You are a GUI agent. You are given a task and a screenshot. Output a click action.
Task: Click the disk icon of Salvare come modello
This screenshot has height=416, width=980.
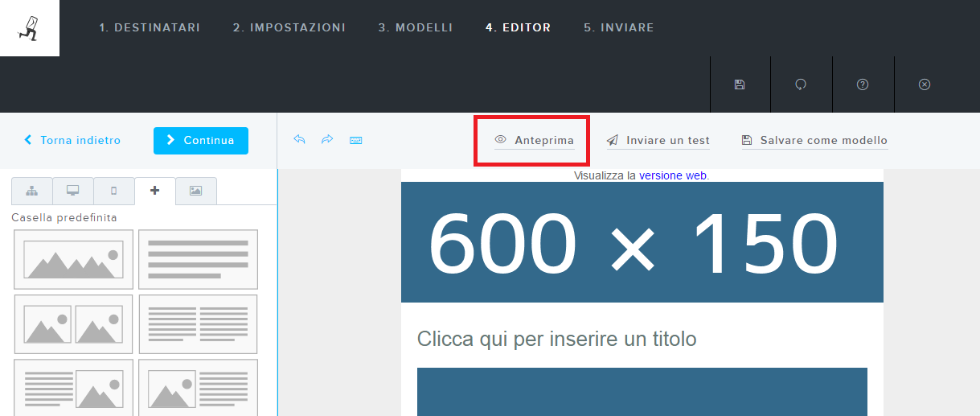click(x=746, y=140)
